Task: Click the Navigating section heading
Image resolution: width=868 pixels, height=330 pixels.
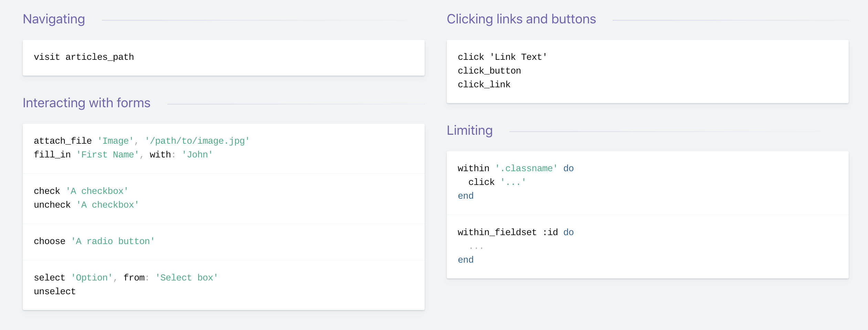Action: pyautogui.click(x=54, y=19)
